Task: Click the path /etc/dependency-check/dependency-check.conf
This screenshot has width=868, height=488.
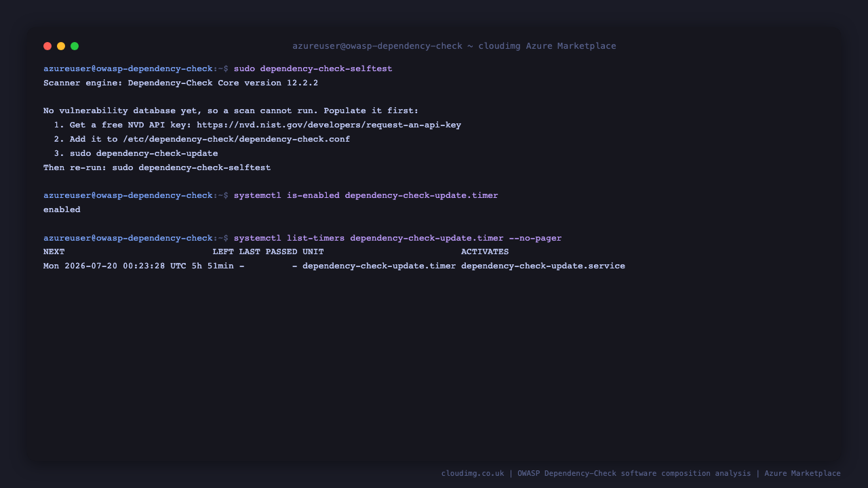Action: pos(236,140)
